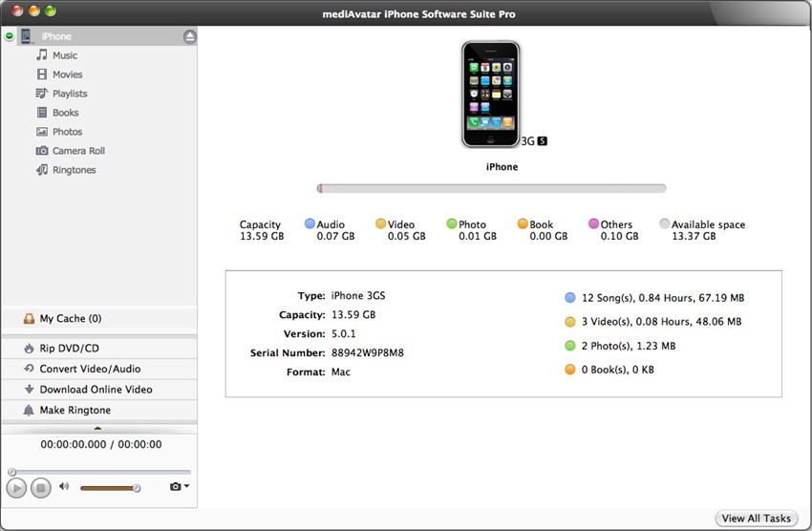Adjust the volume slider
The height and width of the screenshot is (531, 812).
110,488
